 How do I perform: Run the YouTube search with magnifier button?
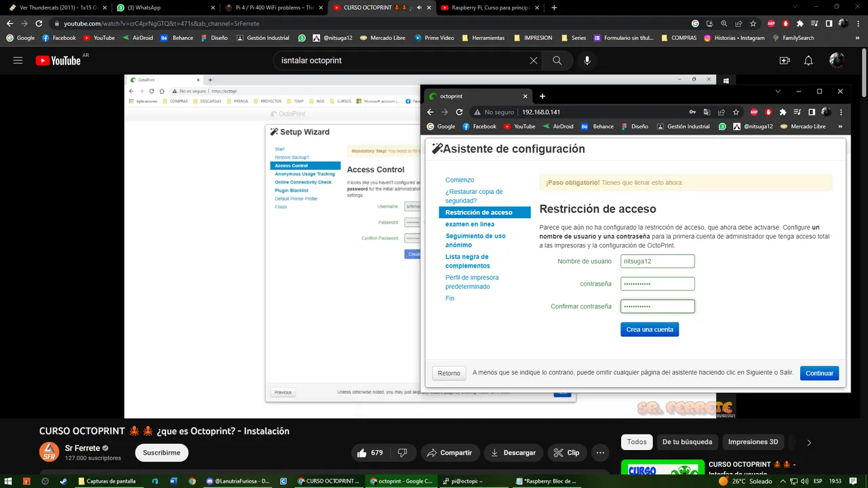557,60
